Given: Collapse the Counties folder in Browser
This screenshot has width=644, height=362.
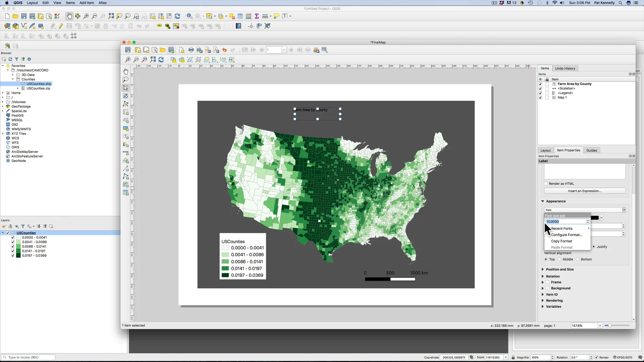Looking at the screenshot, I should [x=13, y=79].
